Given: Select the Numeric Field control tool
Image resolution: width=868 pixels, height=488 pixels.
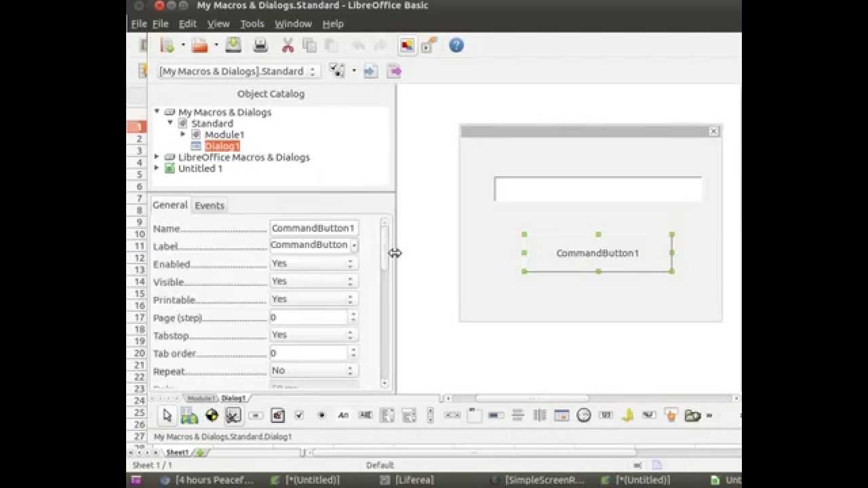Looking at the screenshot, I should tap(606, 415).
